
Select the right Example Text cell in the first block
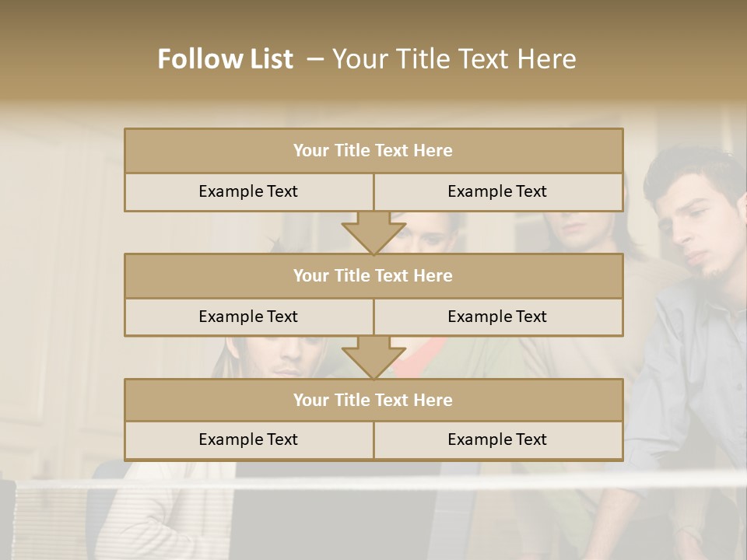point(497,191)
